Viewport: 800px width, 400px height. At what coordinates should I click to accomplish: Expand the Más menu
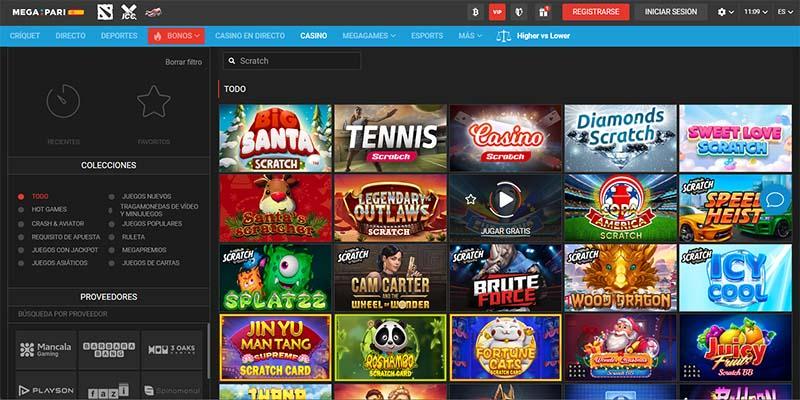pyautogui.click(x=470, y=36)
